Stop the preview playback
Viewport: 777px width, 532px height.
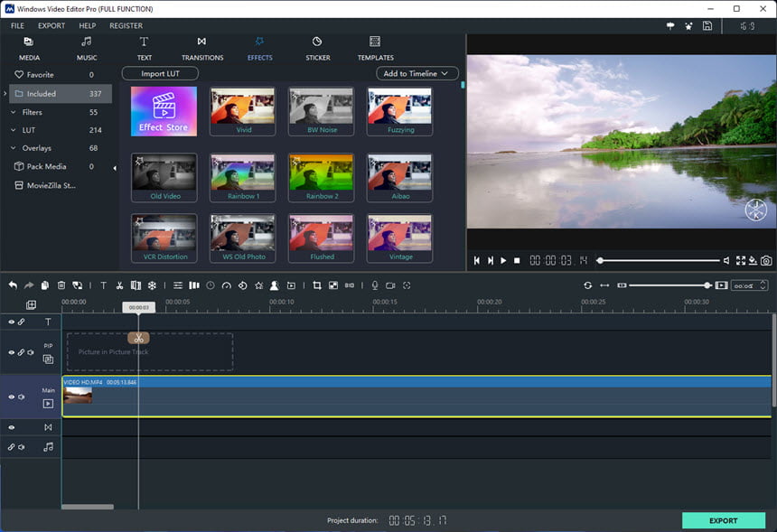tap(517, 260)
